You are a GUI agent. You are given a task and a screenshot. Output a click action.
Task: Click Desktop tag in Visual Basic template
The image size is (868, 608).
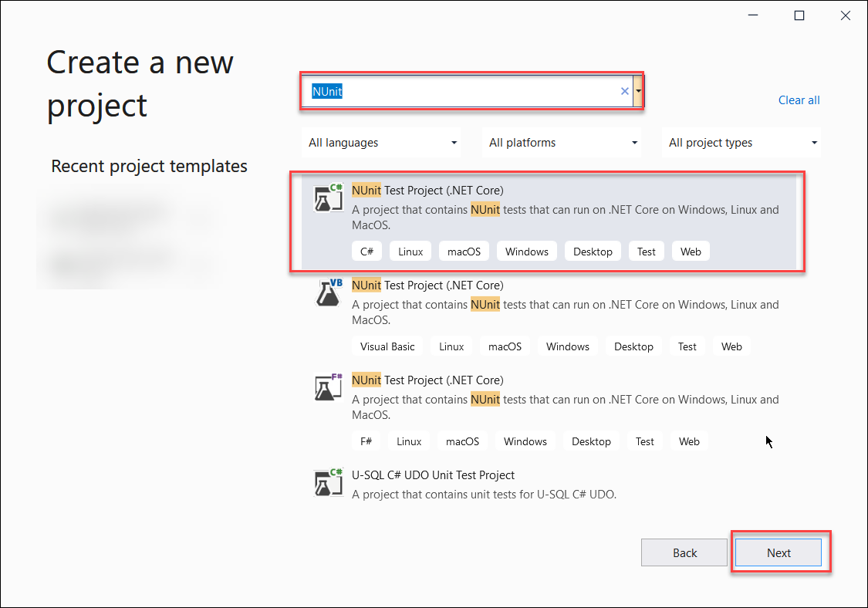[x=634, y=346]
